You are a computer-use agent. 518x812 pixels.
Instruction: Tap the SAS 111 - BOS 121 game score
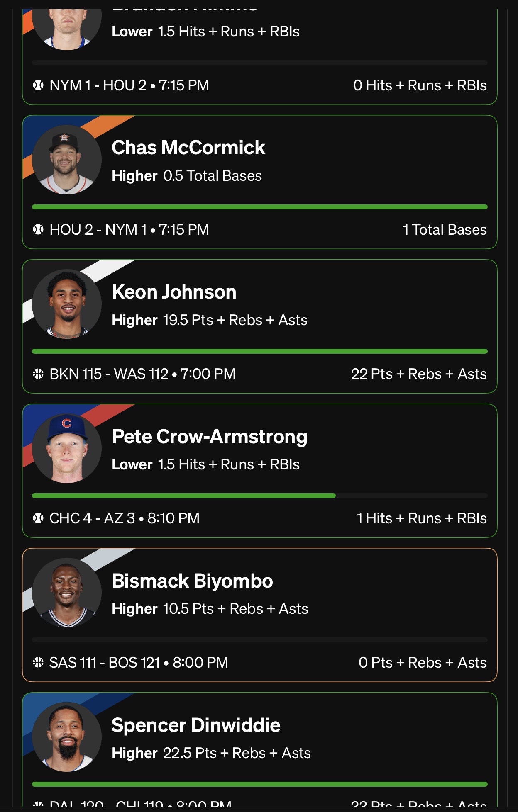click(105, 663)
